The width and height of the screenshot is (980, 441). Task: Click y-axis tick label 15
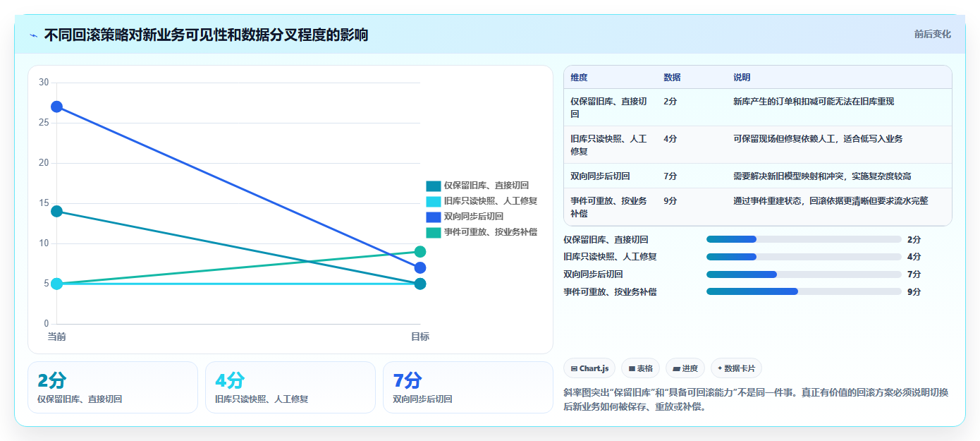pos(44,203)
